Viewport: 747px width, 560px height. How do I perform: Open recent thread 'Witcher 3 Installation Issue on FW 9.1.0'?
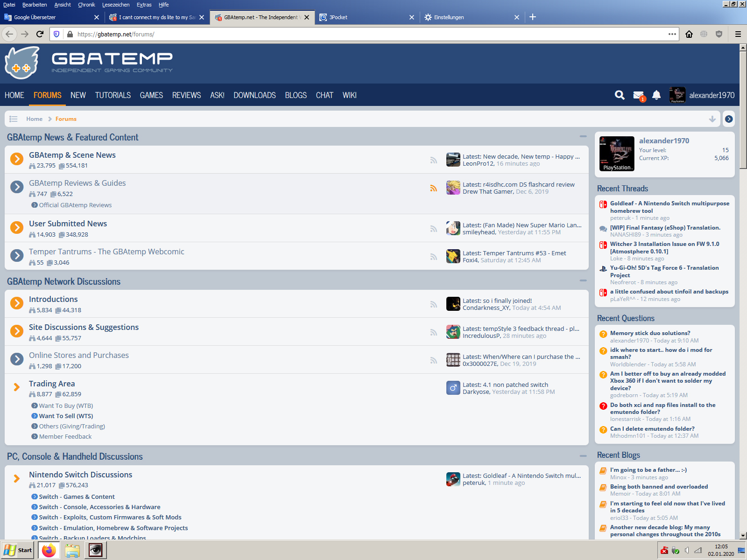664,247
